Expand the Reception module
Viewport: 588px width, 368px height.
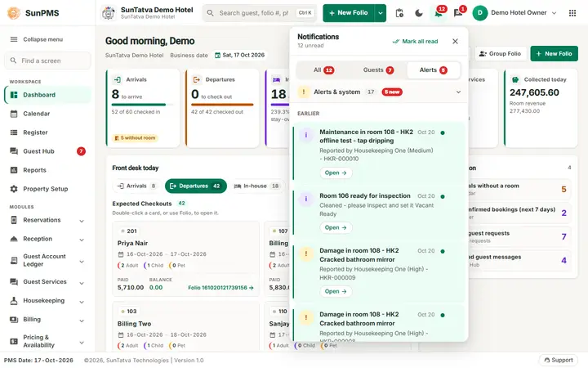pyautogui.click(x=47, y=239)
